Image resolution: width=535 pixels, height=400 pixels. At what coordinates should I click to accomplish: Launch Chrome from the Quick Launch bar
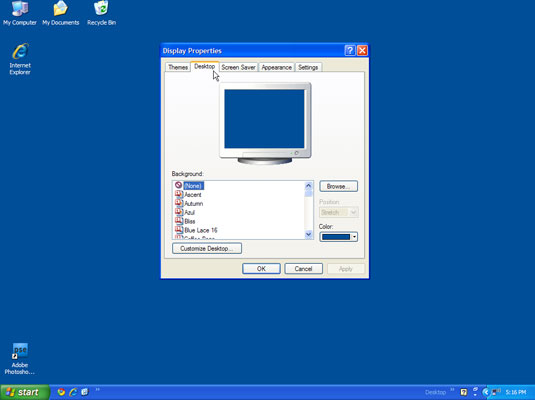[x=61, y=392]
